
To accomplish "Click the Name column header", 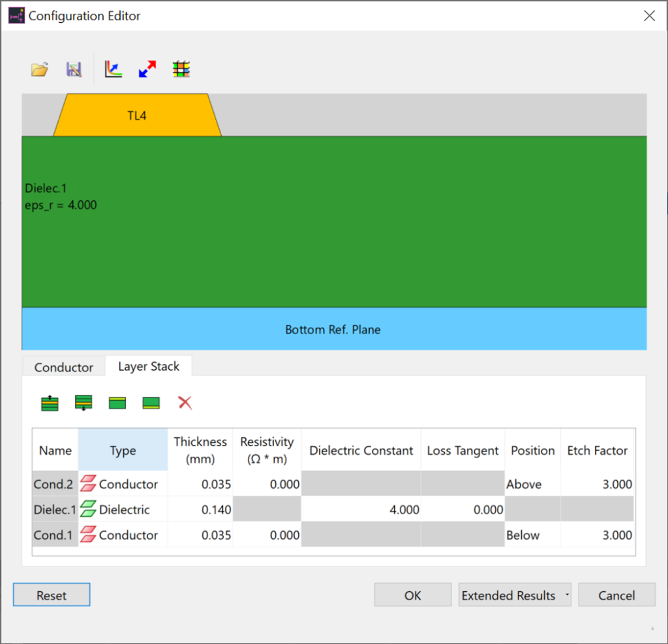I will [x=55, y=450].
